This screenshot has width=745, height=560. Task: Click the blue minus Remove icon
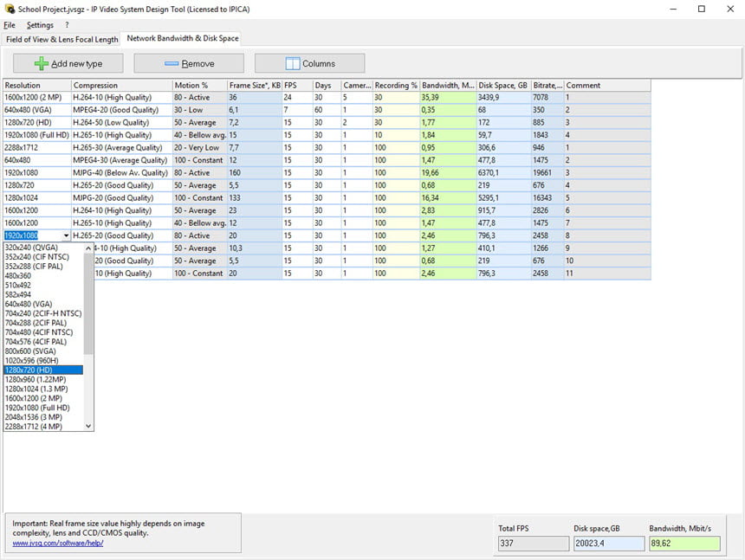click(171, 63)
